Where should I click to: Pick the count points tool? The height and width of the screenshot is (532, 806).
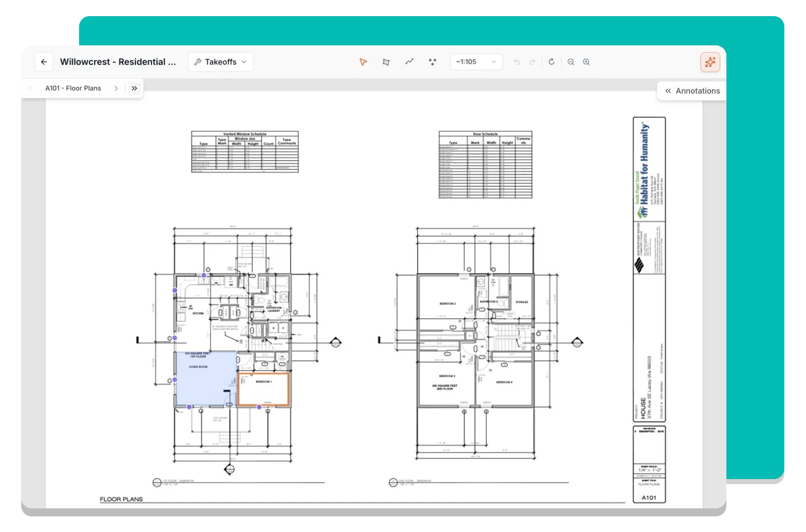click(x=432, y=62)
